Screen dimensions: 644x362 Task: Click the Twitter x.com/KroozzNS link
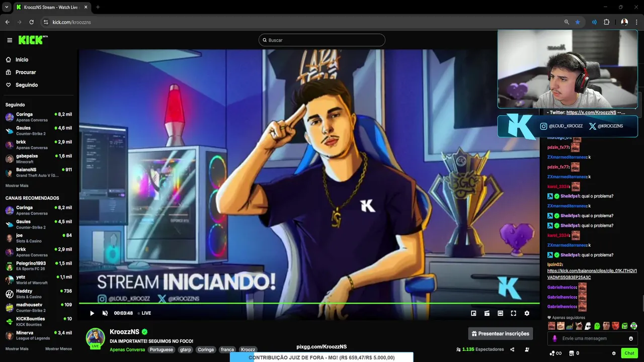(591, 113)
